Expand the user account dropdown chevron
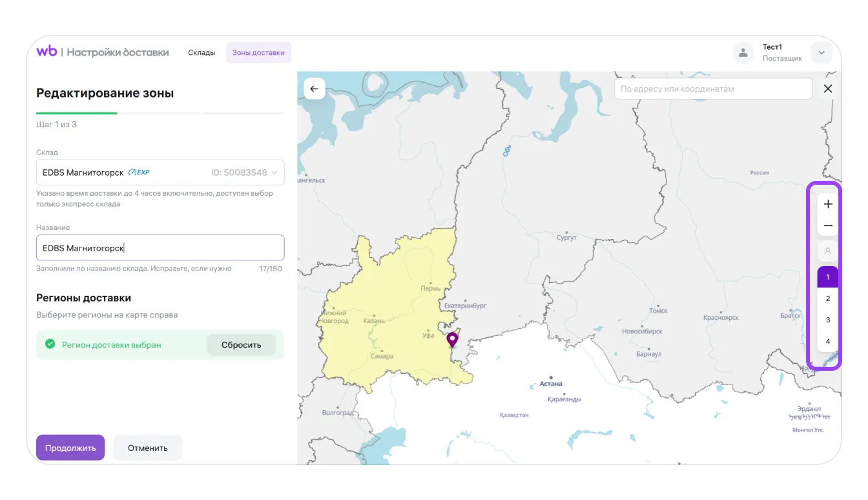Image resolution: width=868 pixels, height=500 pixels. [821, 53]
